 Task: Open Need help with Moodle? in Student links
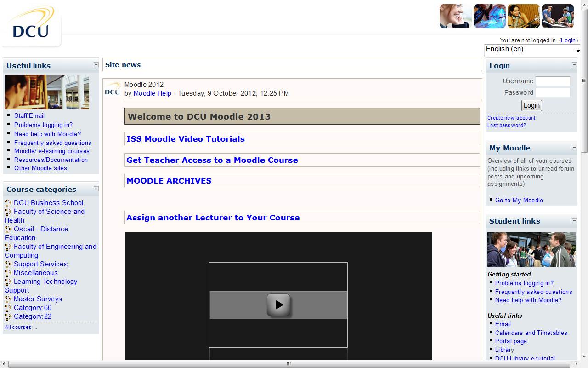528,300
